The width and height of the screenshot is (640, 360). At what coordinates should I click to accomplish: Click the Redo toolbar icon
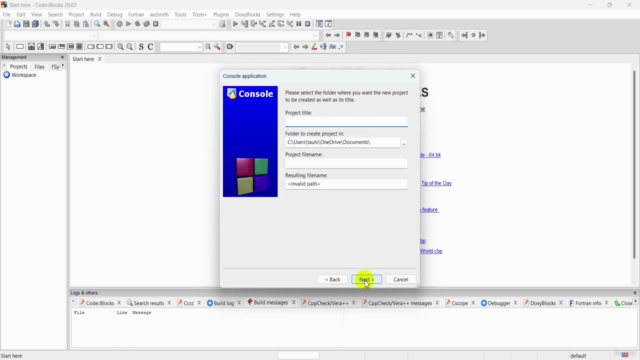56,24
